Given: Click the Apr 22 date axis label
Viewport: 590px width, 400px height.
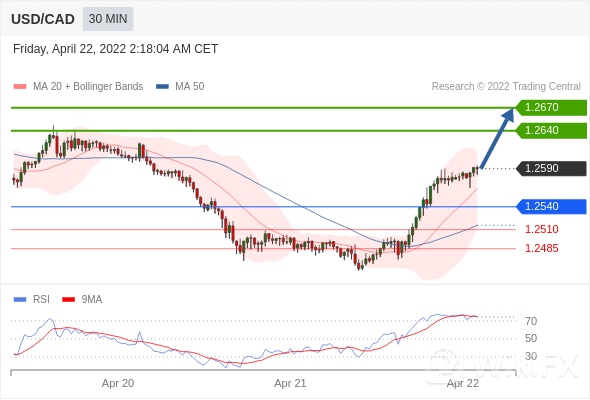Looking at the screenshot, I should 462,383.
